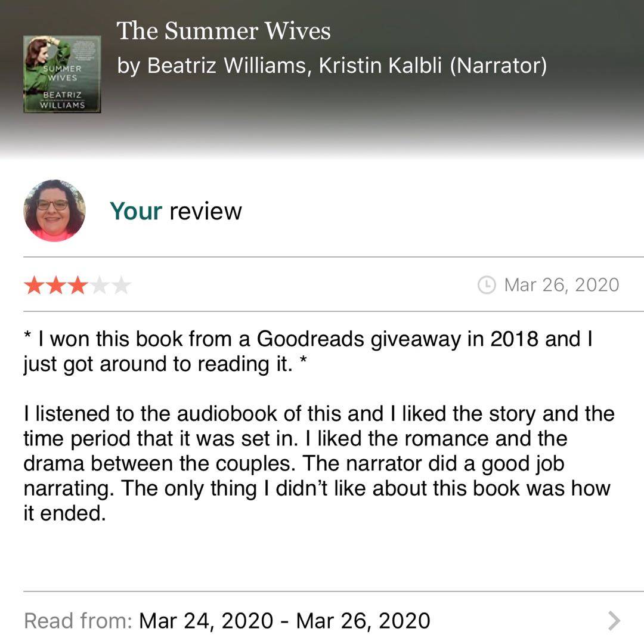Viewport: 644px width, 644px height.
Task: Tap the clock icon beside review date
Action: pos(487,285)
